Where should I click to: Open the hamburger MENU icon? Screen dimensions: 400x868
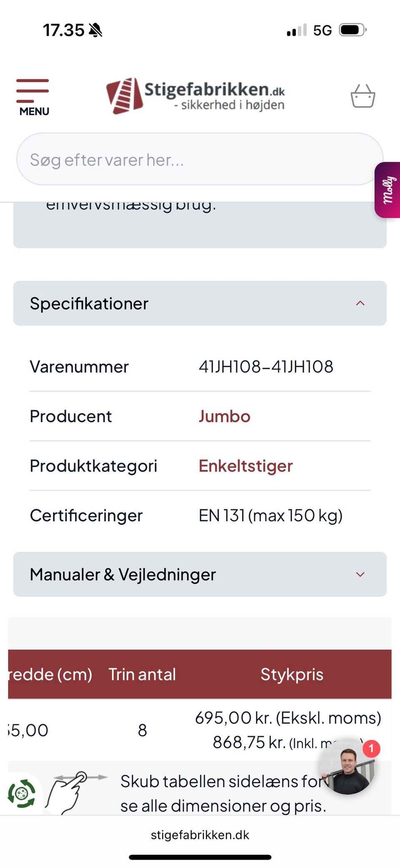[x=33, y=97]
